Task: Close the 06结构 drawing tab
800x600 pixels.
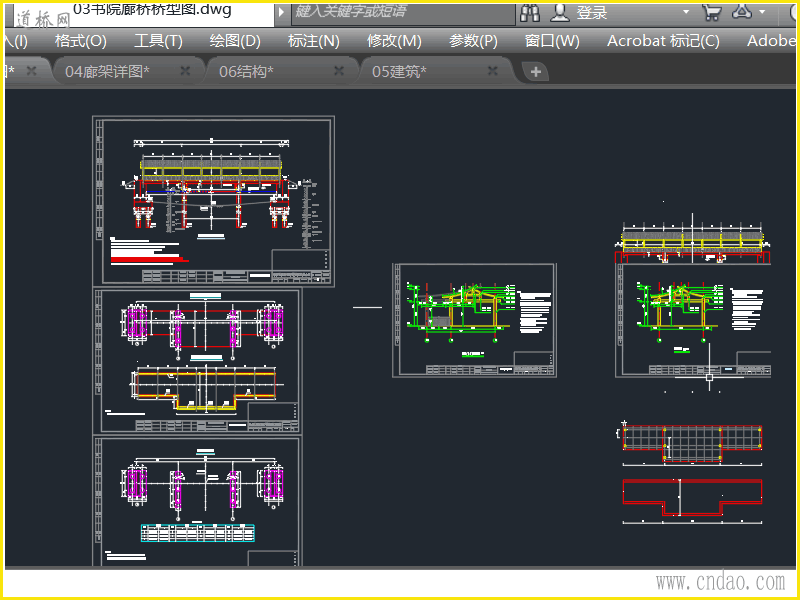Action: pyautogui.click(x=339, y=71)
